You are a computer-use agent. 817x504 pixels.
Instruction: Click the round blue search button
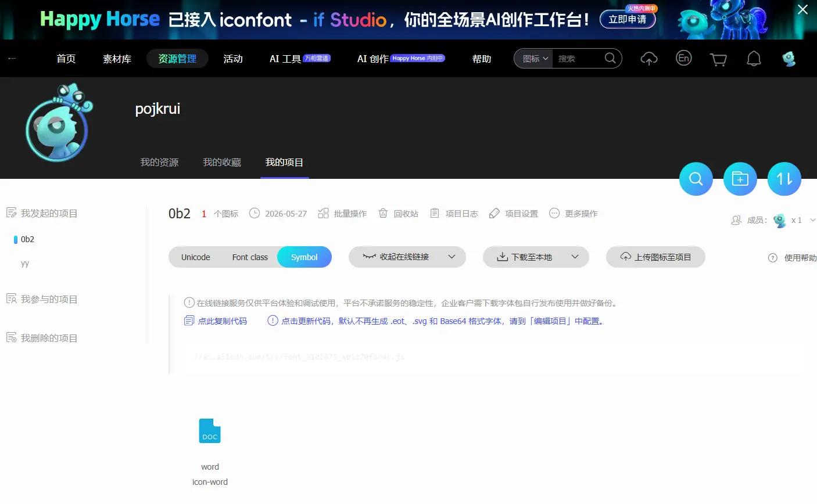tap(696, 179)
